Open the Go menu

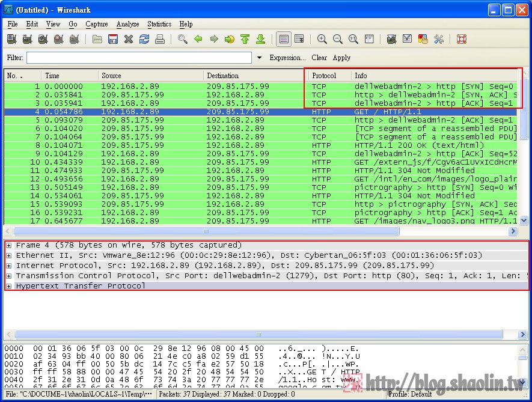[73, 24]
